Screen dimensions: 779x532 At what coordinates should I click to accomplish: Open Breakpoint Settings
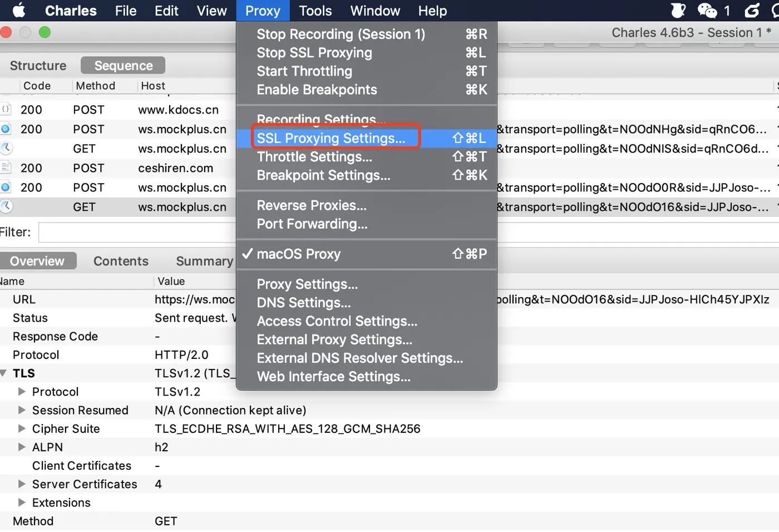(366, 175)
